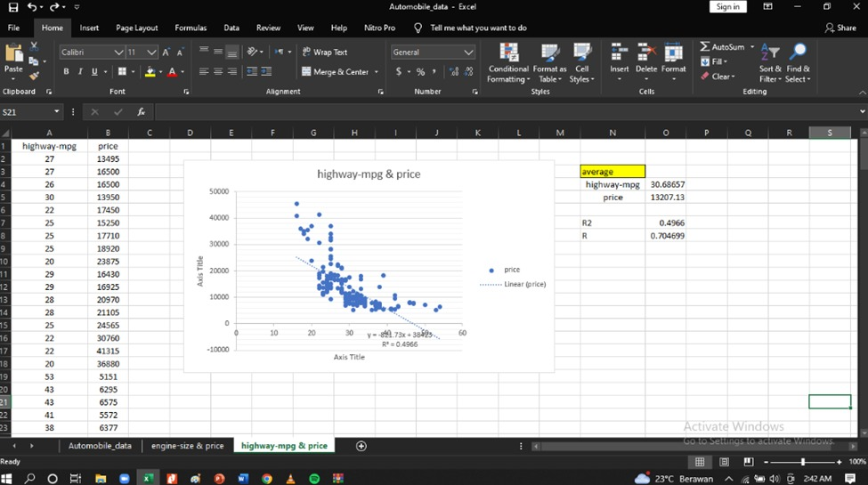Open the engine-size & price sheet

point(188,446)
